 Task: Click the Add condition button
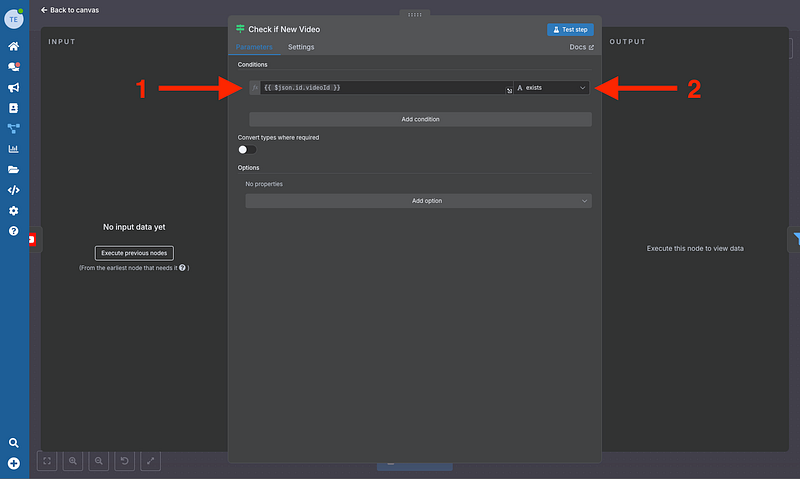pos(420,119)
